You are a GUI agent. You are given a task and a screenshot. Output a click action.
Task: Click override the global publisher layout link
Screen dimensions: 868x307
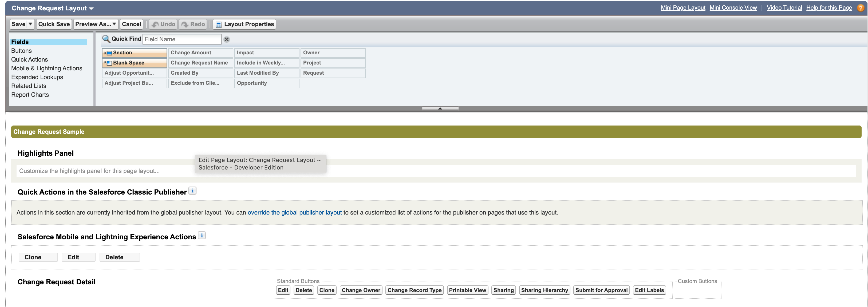tap(294, 212)
